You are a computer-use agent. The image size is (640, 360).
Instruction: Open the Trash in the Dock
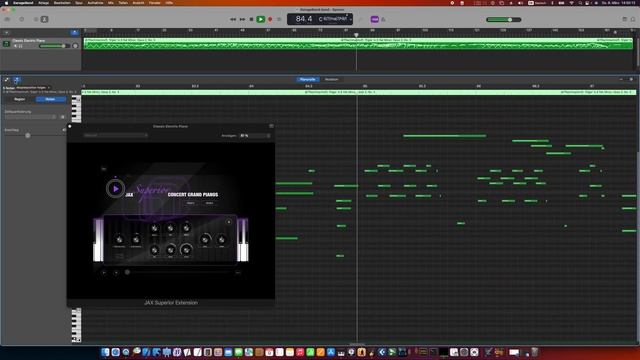click(534, 352)
